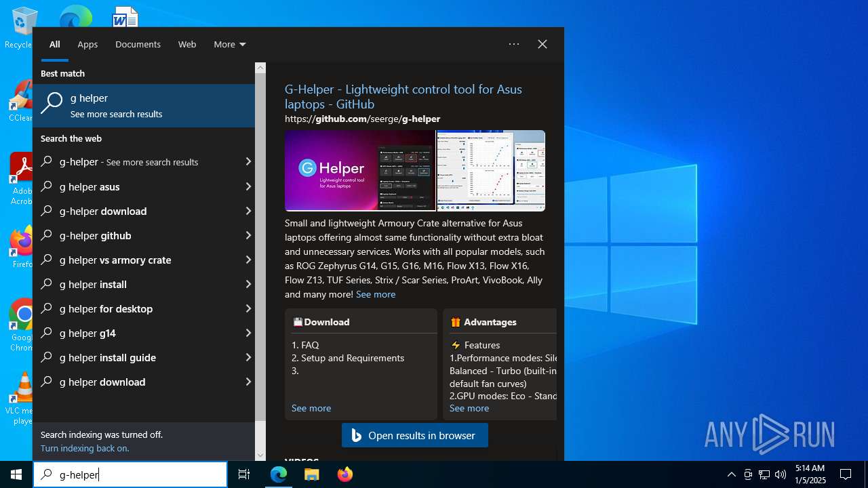The image size is (868, 488).
Task: Click 'See more' in the Download card
Action: [x=311, y=408]
